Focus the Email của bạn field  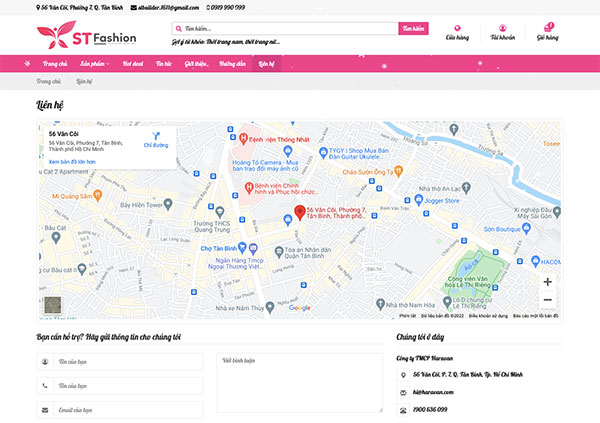coord(128,410)
